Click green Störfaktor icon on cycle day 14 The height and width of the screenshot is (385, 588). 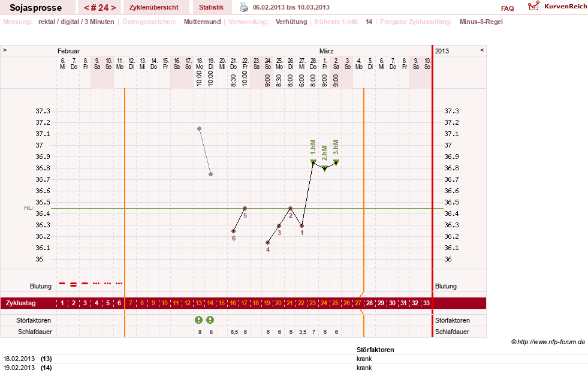(x=210, y=320)
